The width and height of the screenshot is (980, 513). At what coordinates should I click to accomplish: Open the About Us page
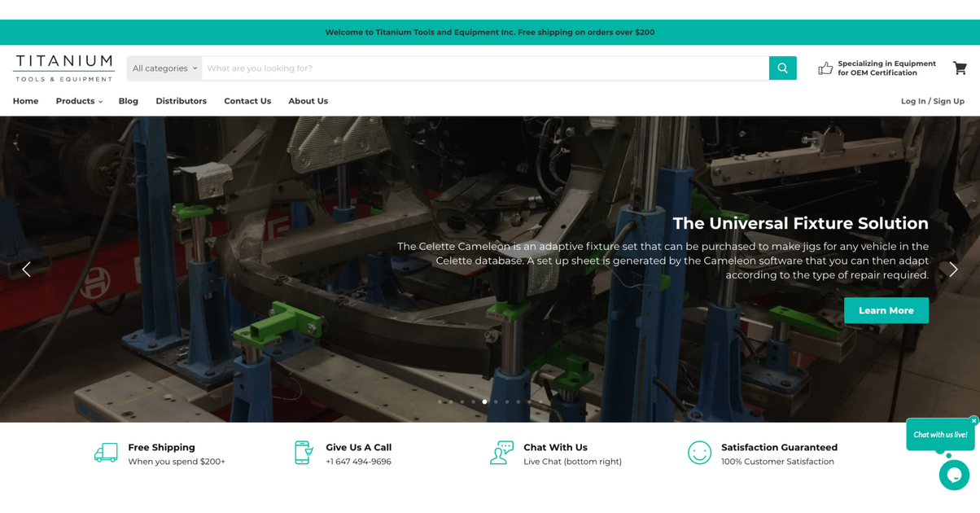308,101
